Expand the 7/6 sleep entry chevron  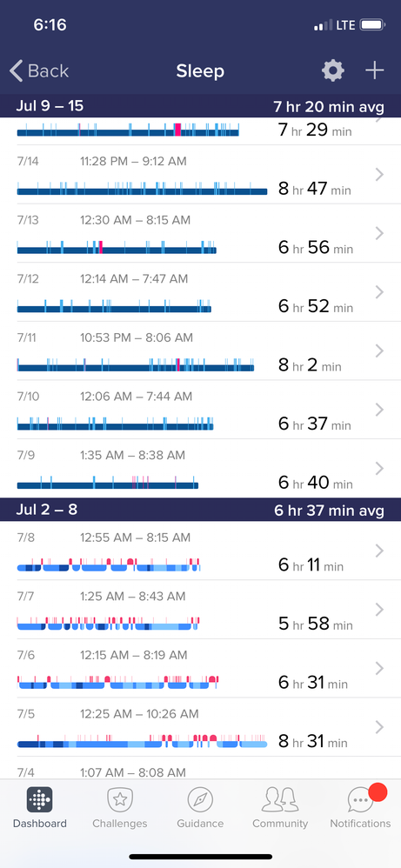coord(379,668)
